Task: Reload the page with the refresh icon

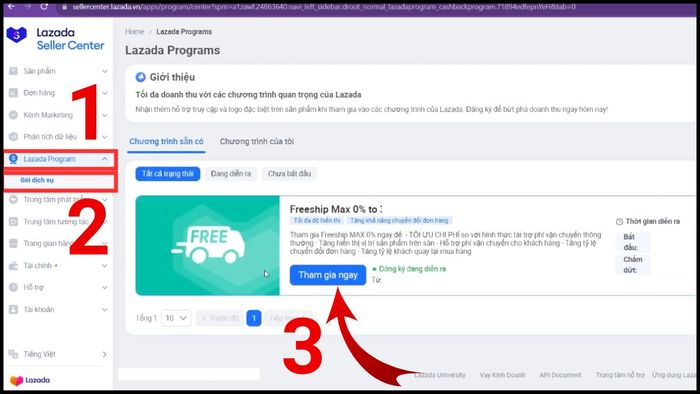Action: [44, 6]
